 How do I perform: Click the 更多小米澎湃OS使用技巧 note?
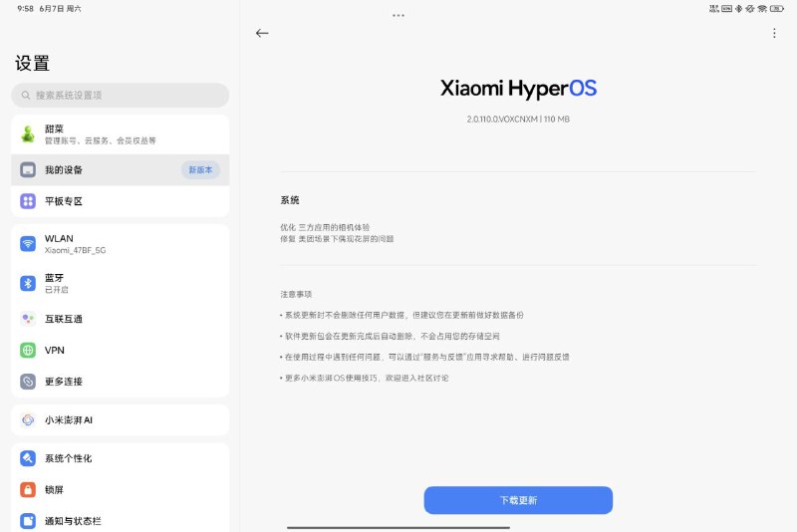(x=364, y=378)
